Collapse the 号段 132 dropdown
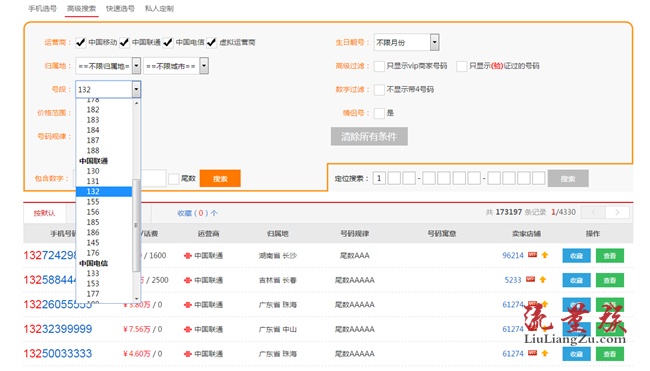 click(136, 90)
